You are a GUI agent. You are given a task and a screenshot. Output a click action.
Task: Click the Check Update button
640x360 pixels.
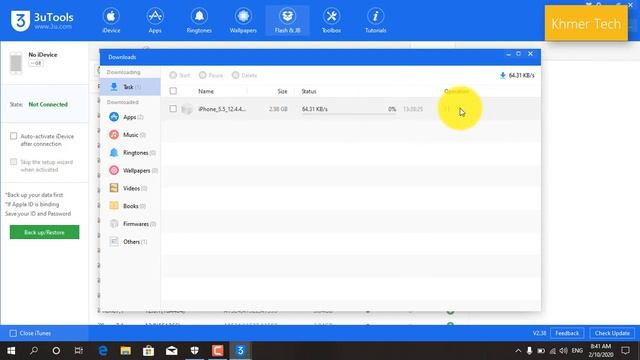point(612,333)
